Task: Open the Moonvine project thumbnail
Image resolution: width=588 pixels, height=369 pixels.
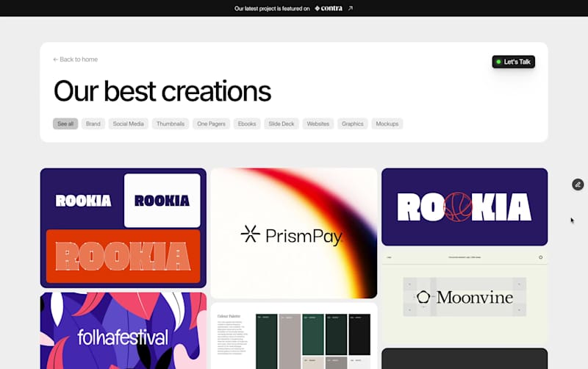Action: point(465,297)
